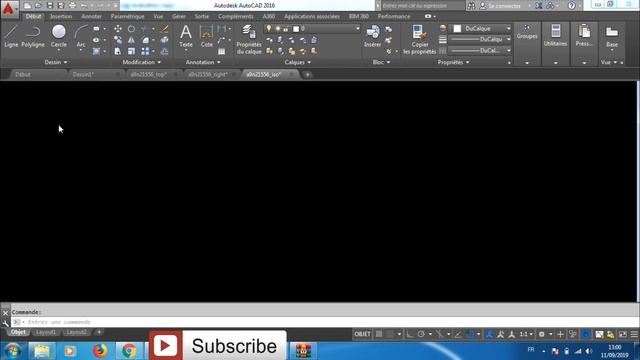Screen dimensions: 640x360
Task: Expand the Dessin panel
Action: (x=56, y=62)
